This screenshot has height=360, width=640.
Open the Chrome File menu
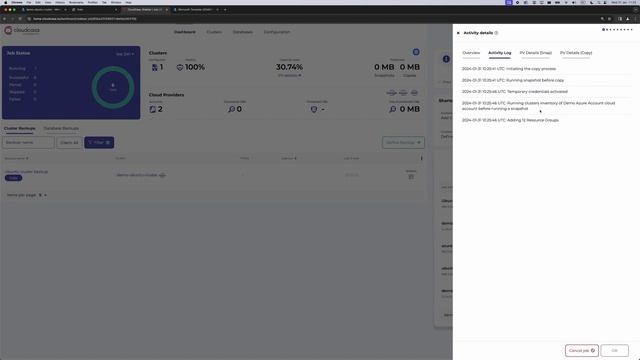click(29, 2)
